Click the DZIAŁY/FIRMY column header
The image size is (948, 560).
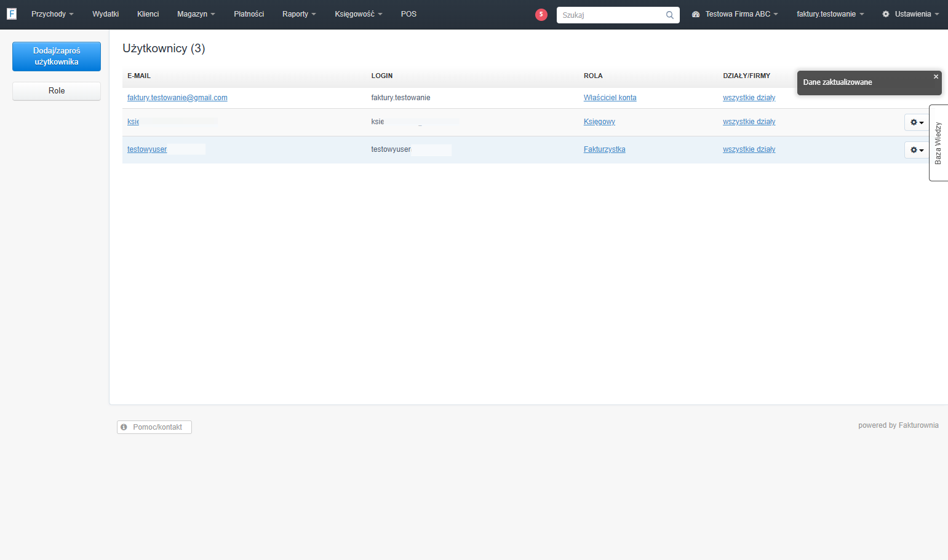[747, 76]
